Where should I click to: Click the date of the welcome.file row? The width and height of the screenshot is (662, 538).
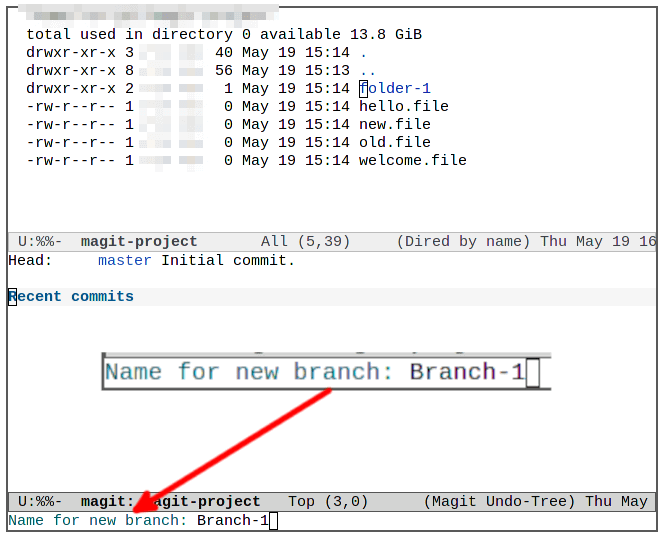coord(296,160)
